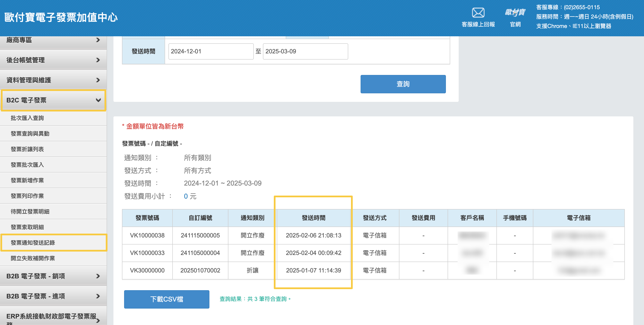Image resolution: width=644 pixels, height=325 pixels.
Task: Click custom number 241115000005
Action: 200,235
